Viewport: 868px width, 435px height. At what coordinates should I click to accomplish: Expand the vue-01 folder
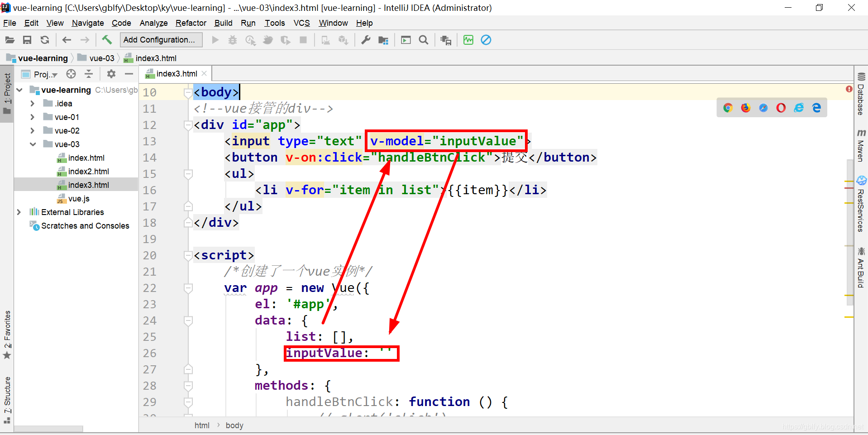(x=32, y=117)
